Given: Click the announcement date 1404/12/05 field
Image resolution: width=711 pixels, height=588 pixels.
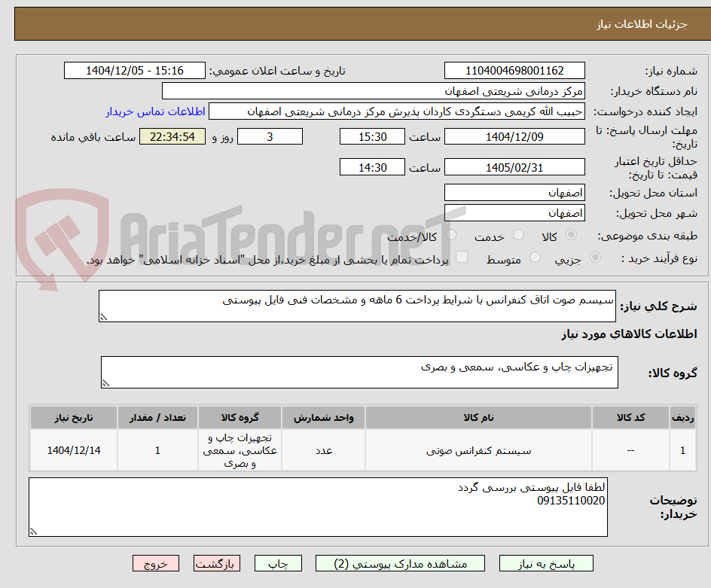Looking at the screenshot, I should pos(135,71).
